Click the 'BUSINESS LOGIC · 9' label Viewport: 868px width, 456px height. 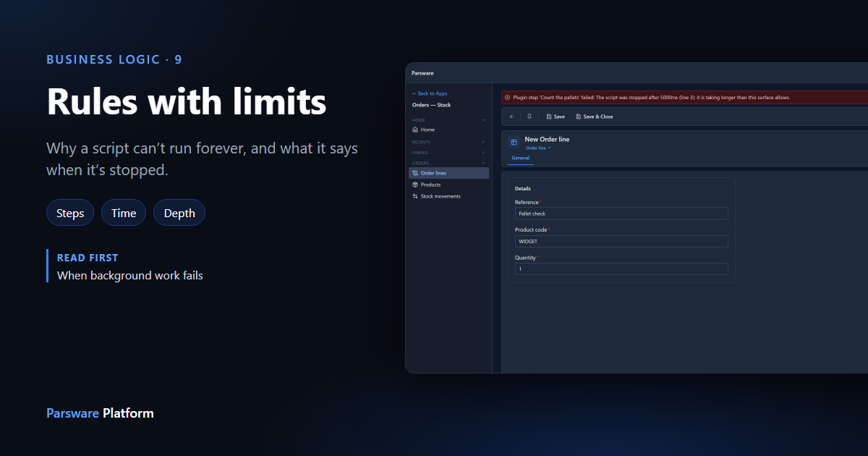(114, 59)
